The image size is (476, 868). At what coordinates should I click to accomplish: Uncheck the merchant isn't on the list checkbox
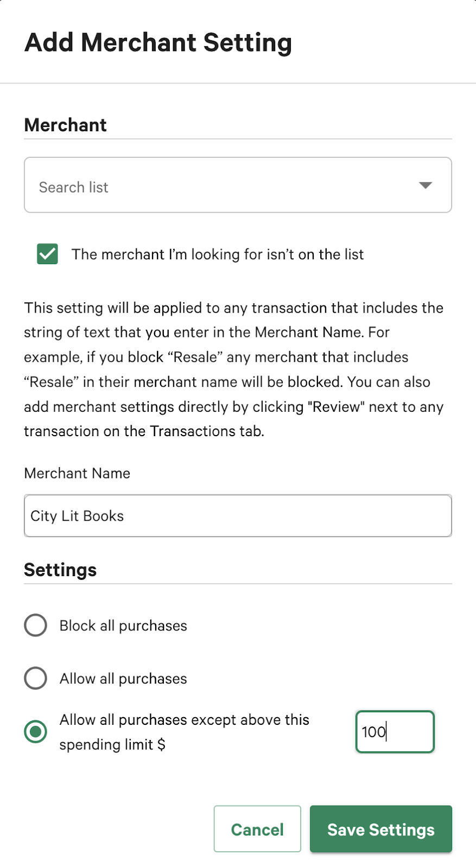click(x=48, y=254)
